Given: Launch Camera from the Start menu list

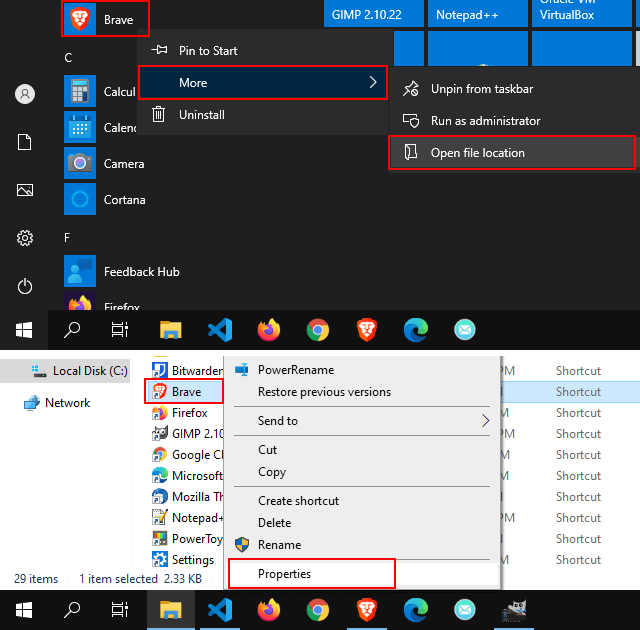Looking at the screenshot, I should coord(104,163).
